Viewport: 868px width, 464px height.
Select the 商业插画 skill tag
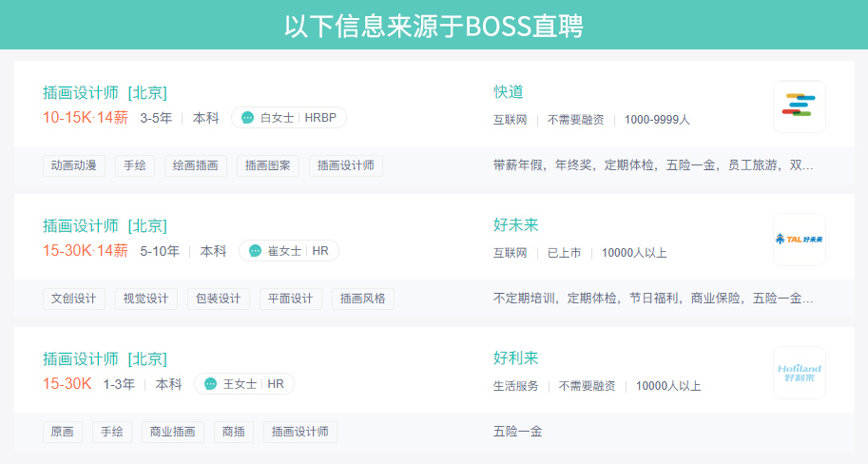pyautogui.click(x=172, y=432)
